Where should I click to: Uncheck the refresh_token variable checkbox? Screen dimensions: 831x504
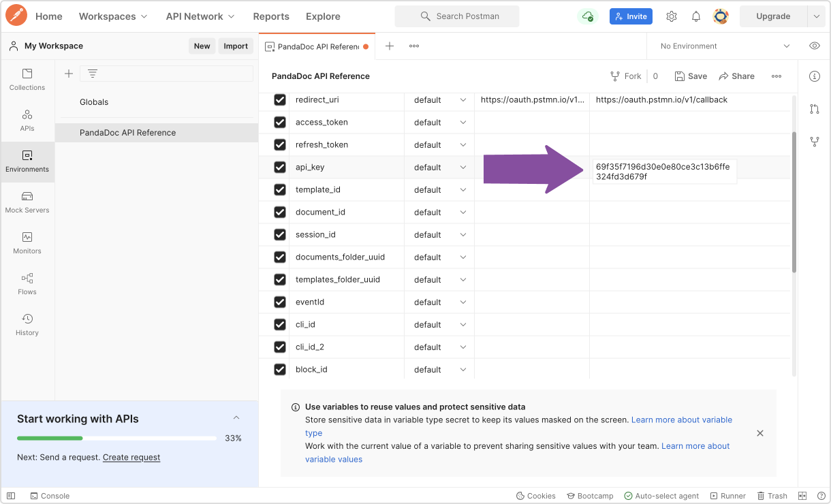(279, 144)
